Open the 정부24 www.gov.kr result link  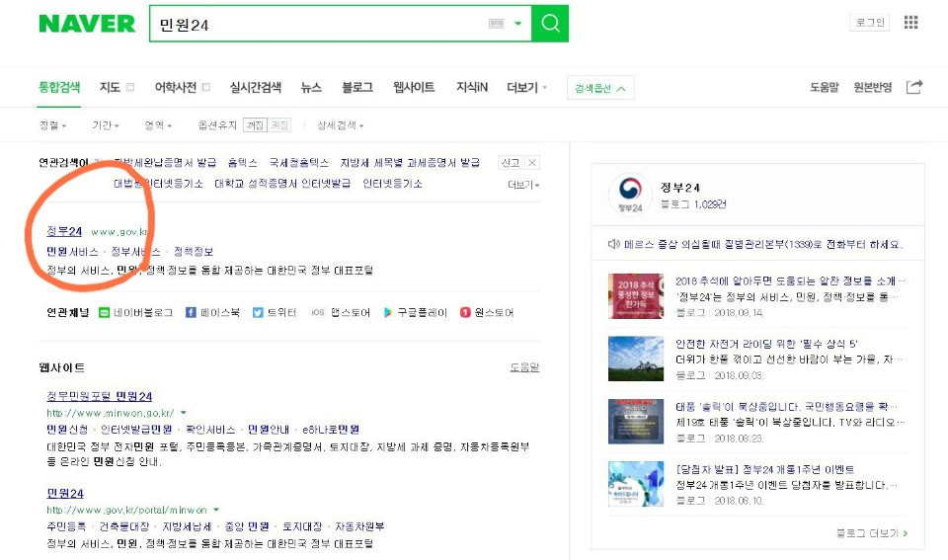(x=64, y=231)
